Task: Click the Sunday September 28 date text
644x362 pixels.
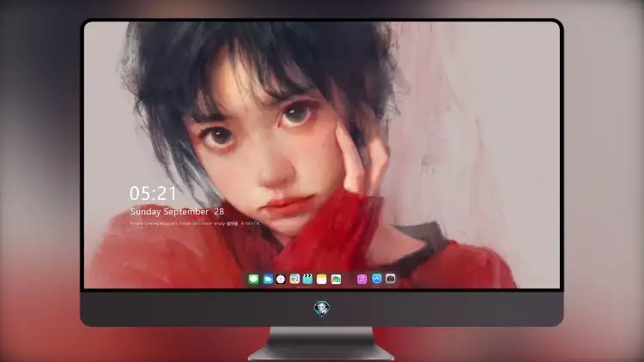Action: [177, 212]
